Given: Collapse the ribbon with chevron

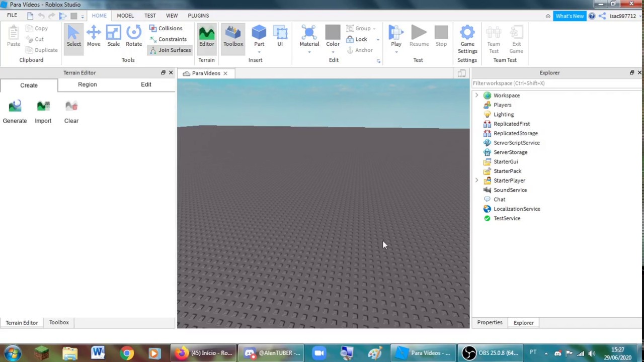Looking at the screenshot, I should (548, 16).
